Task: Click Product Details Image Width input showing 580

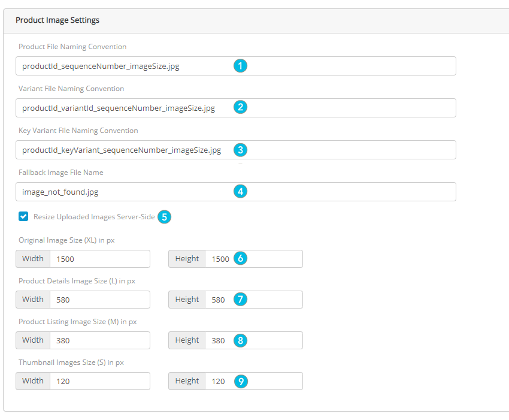Action: coord(99,300)
